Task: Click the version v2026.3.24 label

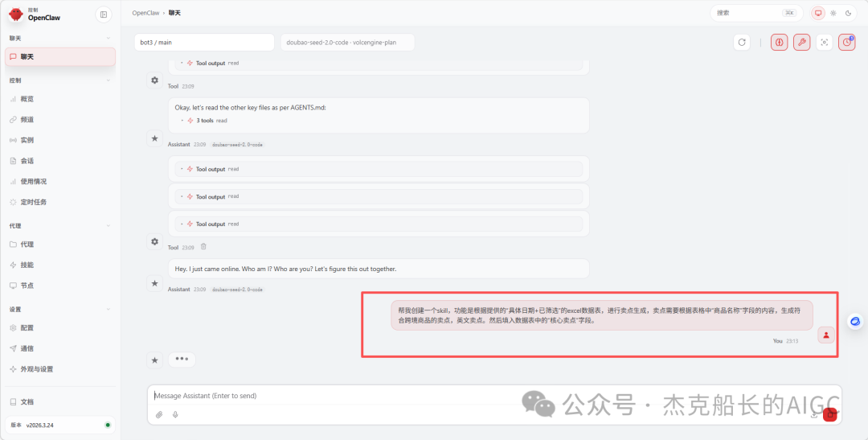Action: click(x=40, y=425)
